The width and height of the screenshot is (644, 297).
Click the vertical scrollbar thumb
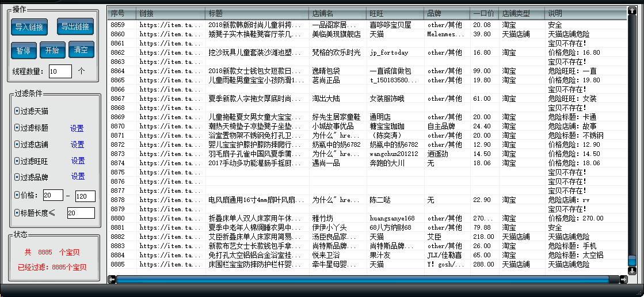[632, 261]
